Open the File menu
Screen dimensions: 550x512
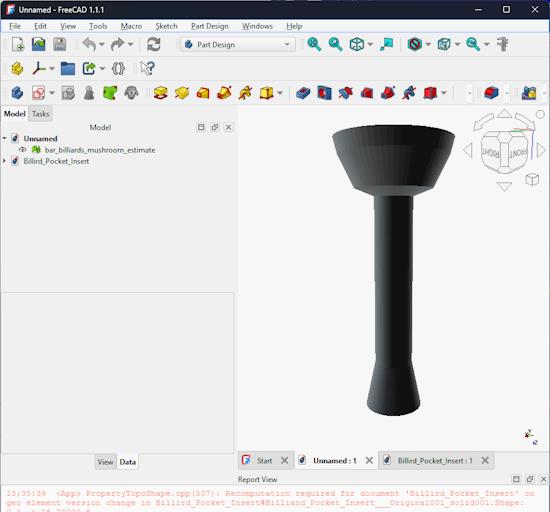15,26
